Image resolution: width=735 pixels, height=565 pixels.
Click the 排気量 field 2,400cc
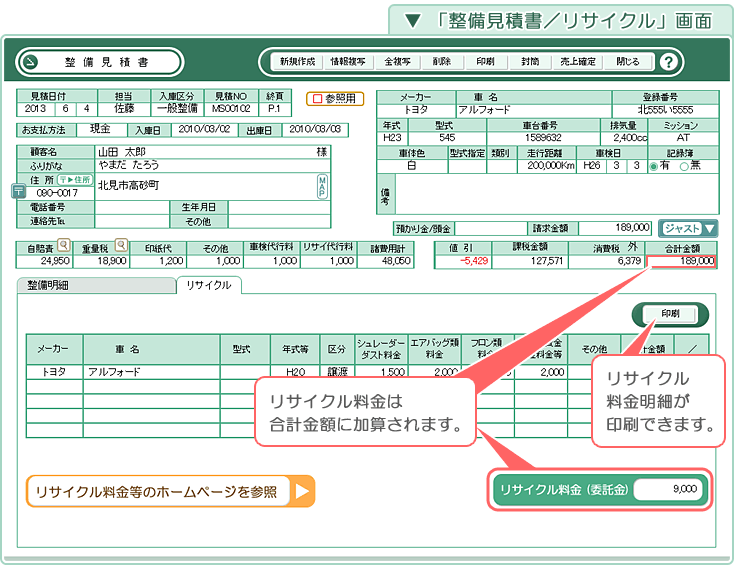tap(624, 138)
